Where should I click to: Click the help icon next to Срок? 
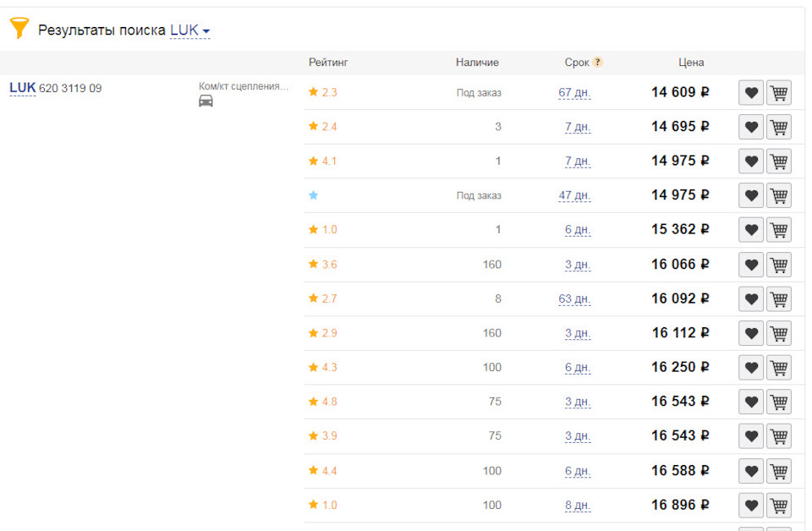pyautogui.click(x=597, y=62)
